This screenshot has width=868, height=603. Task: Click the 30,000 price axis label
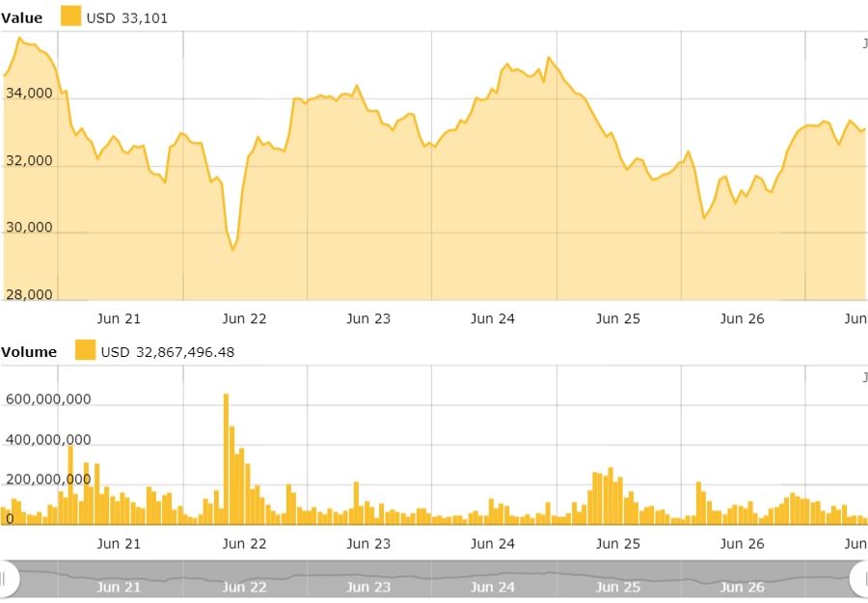click(x=29, y=227)
